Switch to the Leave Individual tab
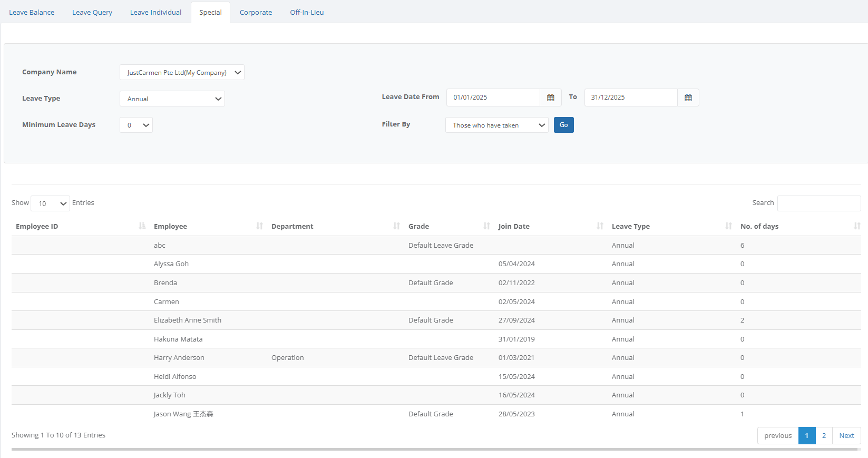868x458 pixels. 155,12
